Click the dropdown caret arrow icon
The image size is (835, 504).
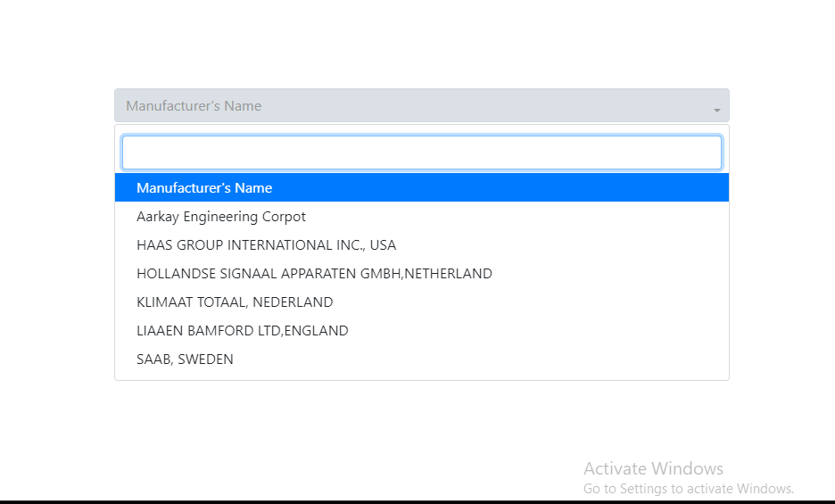coord(716,110)
